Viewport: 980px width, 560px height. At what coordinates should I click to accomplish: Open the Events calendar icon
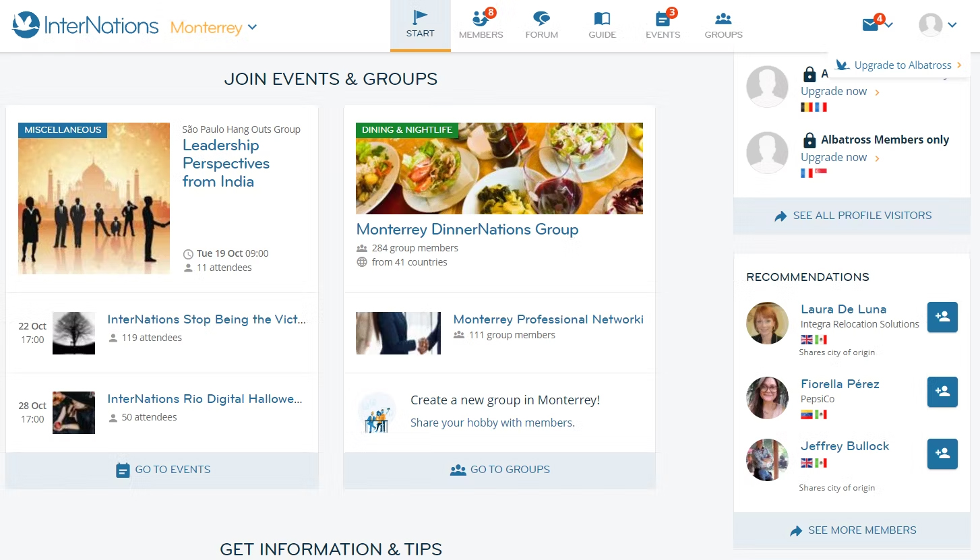point(663,19)
